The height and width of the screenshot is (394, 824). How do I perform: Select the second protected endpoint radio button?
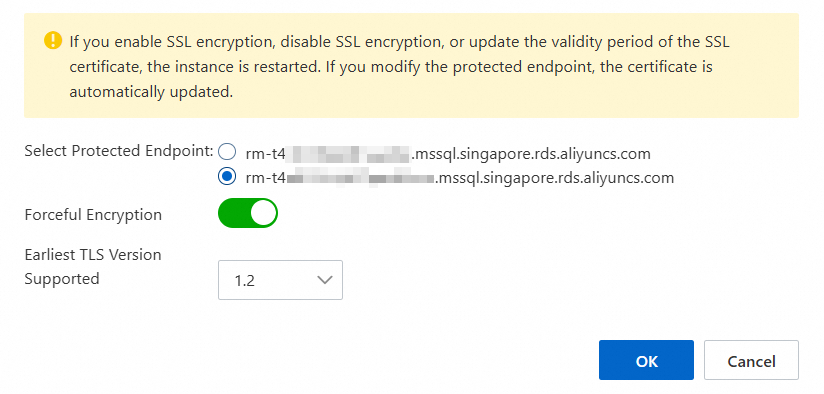click(x=227, y=177)
